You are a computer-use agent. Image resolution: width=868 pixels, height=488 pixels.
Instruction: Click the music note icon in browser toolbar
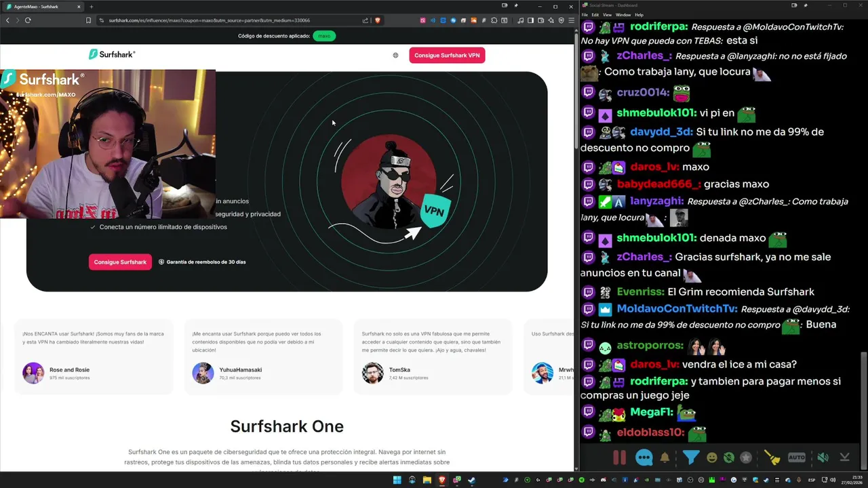pyautogui.click(x=521, y=20)
